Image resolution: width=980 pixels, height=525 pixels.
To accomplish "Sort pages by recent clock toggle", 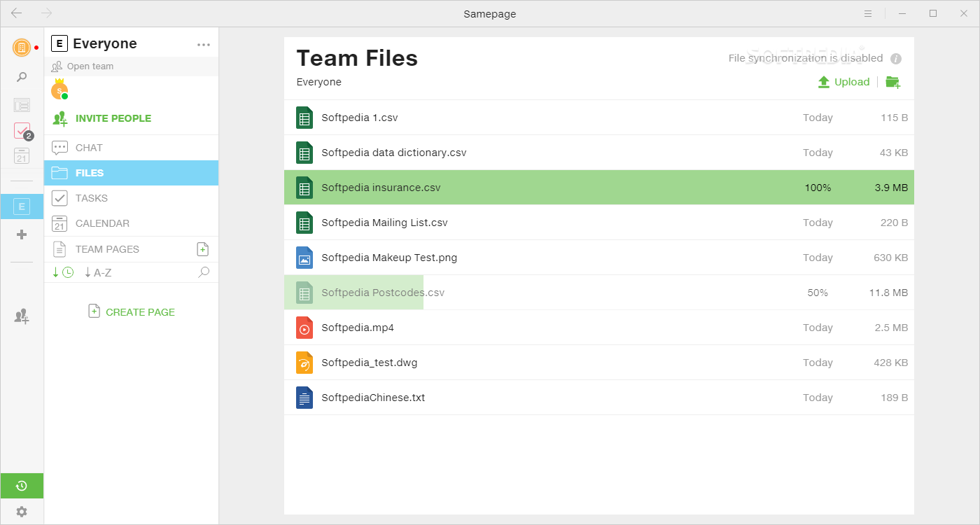I will point(63,272).
